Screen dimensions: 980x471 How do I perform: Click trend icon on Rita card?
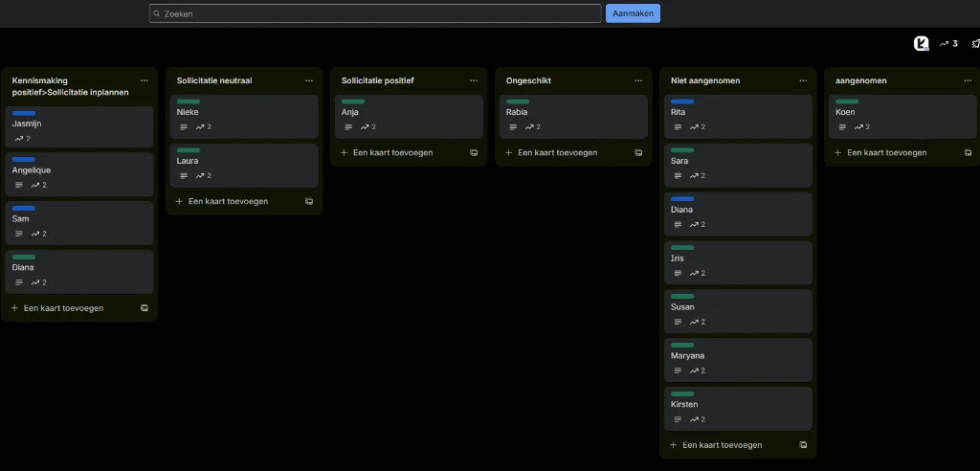[695, 127]
